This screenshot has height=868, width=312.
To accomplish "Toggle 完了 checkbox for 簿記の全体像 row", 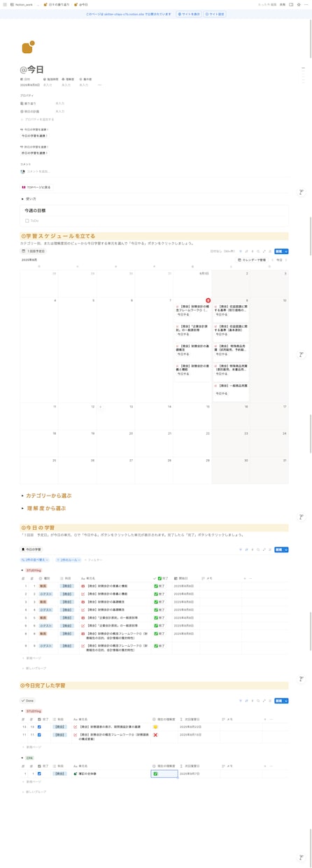I will tap(39, 773).
